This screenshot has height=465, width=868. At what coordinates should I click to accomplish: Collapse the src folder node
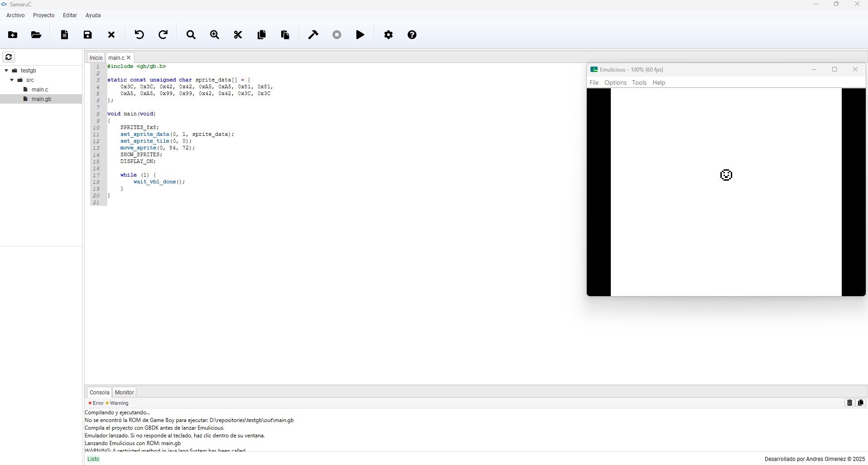(12, 80)
